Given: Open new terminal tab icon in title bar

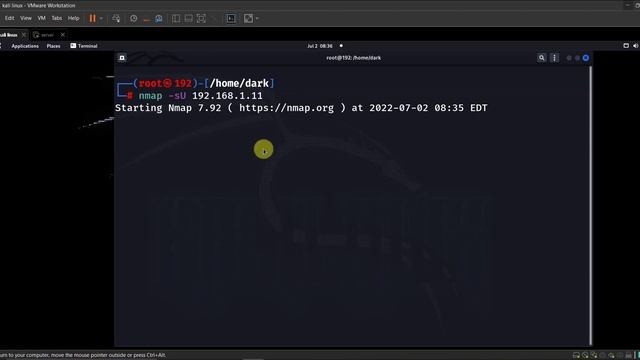Looking at the screenshot, I should click(122, 58).
